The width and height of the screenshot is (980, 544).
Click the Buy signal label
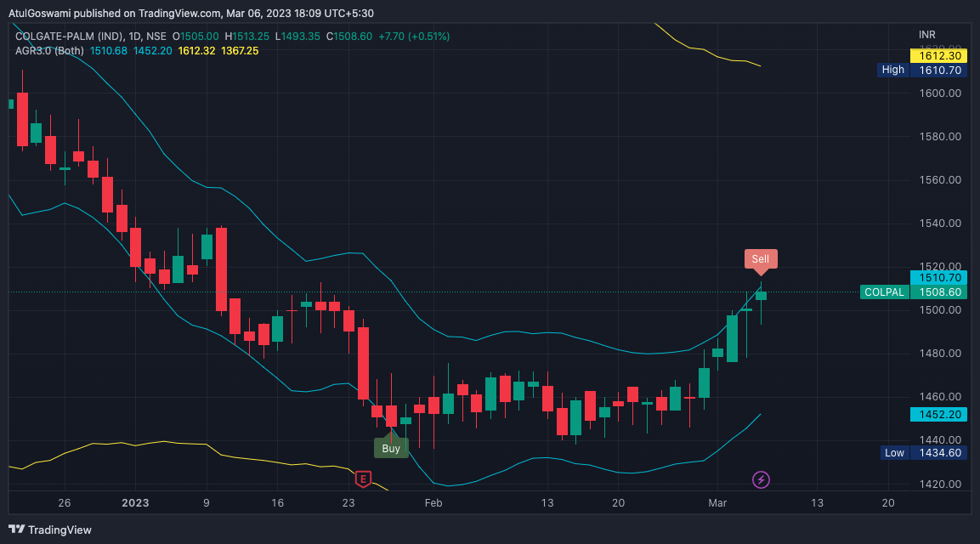point(391,446)
